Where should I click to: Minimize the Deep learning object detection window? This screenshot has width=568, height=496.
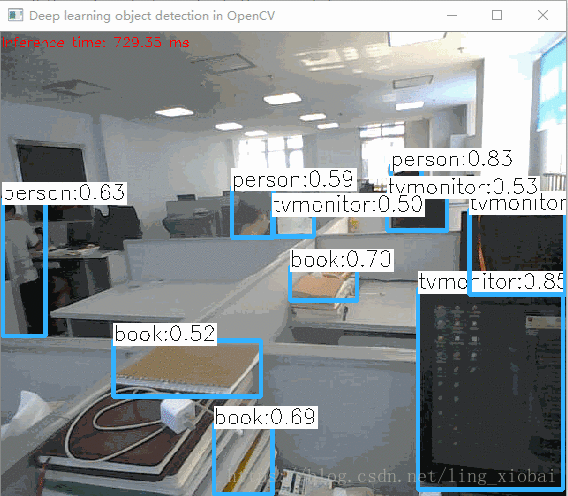[452, 15]
